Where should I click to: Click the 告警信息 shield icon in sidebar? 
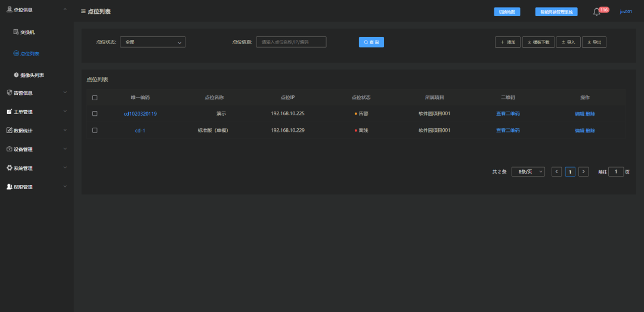10,92
